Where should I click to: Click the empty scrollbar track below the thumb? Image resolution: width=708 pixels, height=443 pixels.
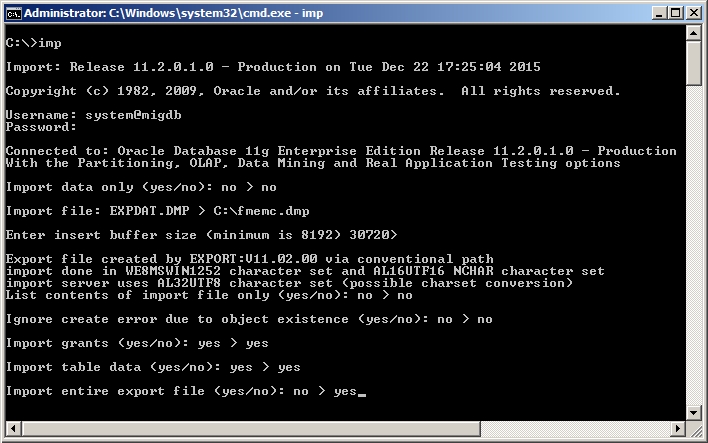click(693, 250)
